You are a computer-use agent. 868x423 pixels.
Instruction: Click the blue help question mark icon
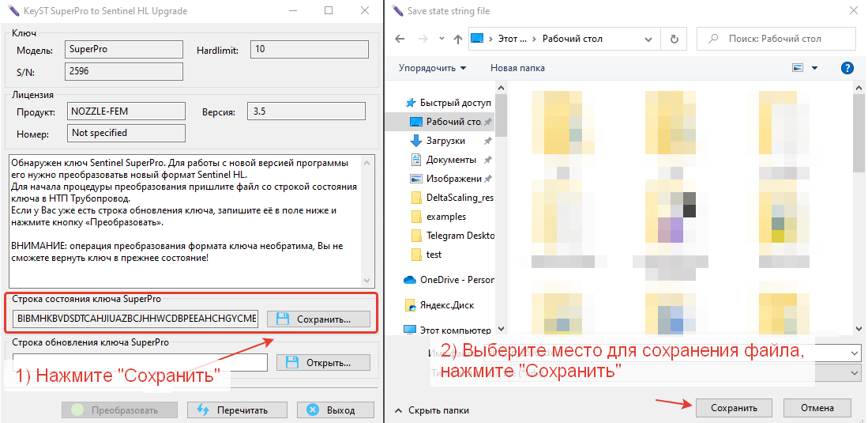point(847,68)
